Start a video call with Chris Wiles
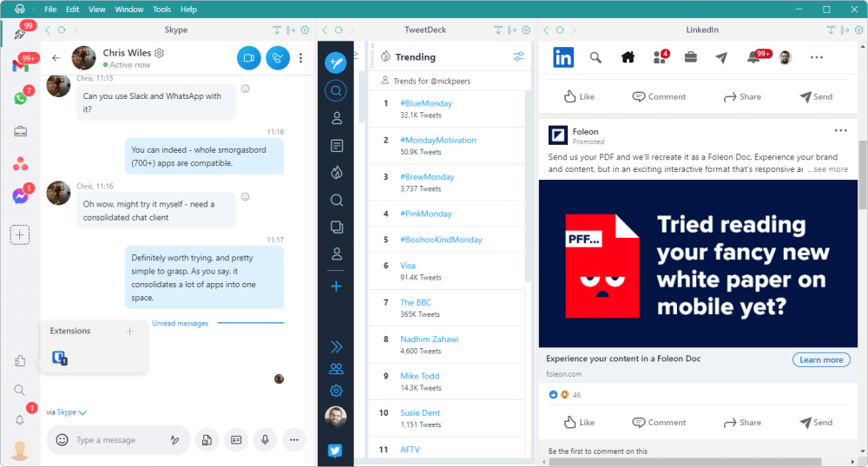 (x=248, y=58)
